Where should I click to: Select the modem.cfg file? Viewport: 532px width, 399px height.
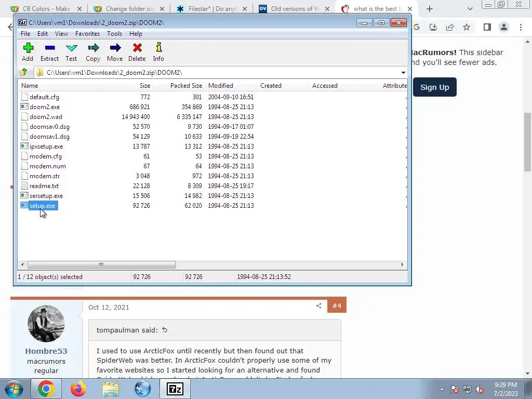point(46,156)
